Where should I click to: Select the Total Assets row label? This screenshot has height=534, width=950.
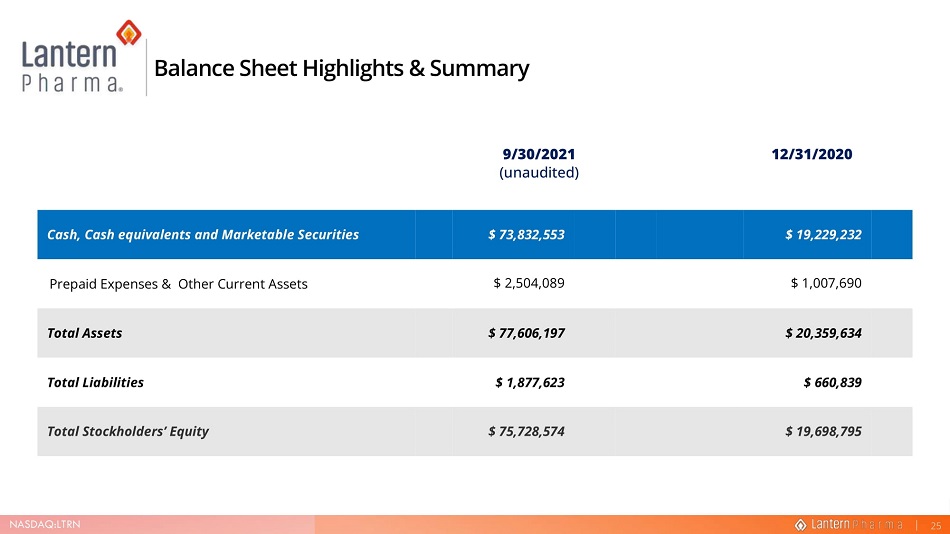[x=84, y=333]
